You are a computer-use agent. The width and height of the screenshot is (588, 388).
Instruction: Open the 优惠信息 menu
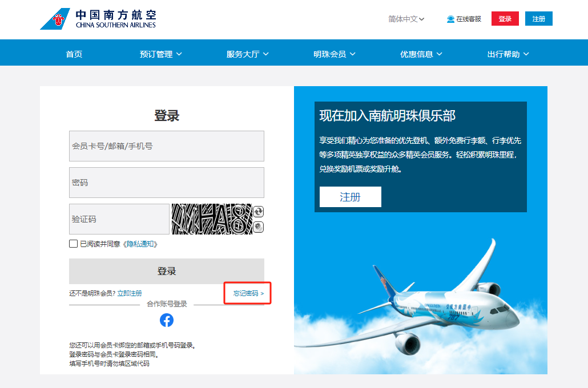(421, 54)
